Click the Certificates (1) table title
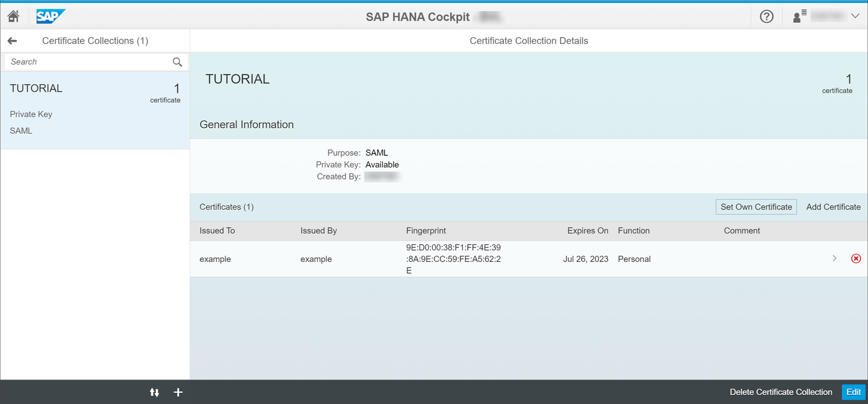The height and width of the screenshot is (404, 868). [x=227, y=207]
